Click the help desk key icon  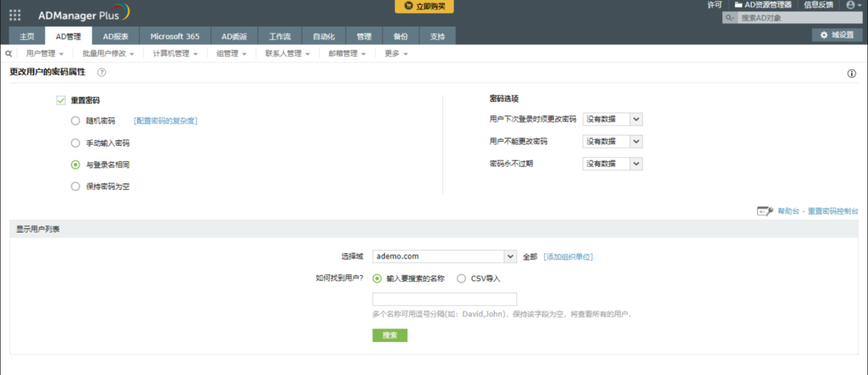[765, 211]
